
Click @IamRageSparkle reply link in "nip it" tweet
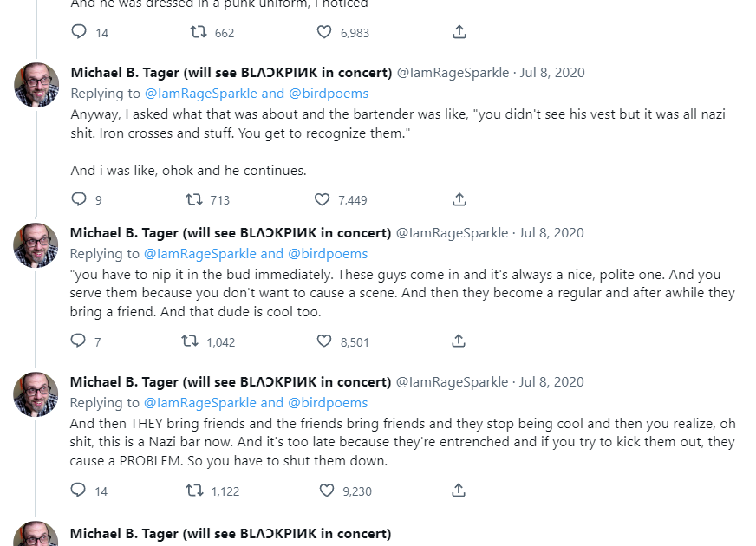coord(200,254)
